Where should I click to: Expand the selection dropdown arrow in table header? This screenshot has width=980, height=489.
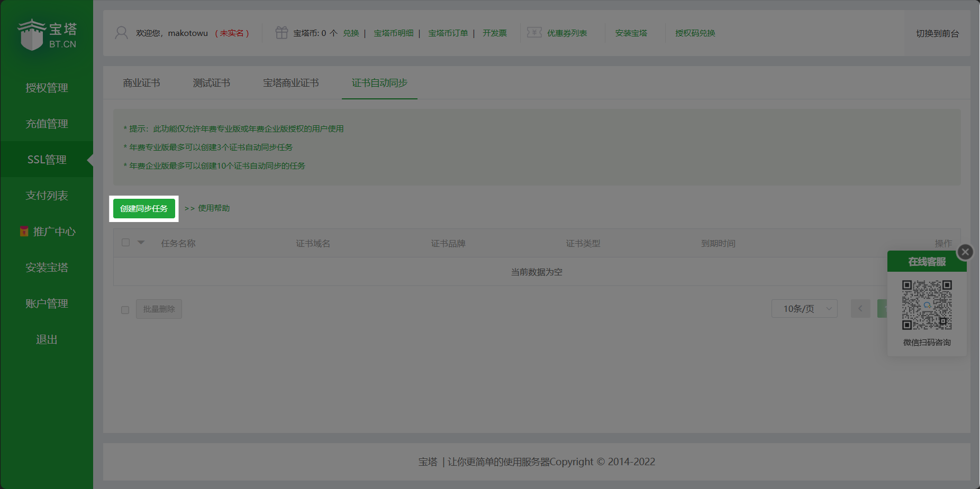pyautogui.click(x=141, y=243)
